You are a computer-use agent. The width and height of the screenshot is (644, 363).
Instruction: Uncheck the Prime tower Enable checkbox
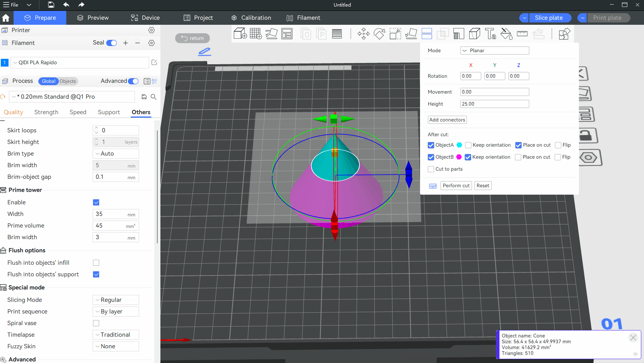click(96, 202)
